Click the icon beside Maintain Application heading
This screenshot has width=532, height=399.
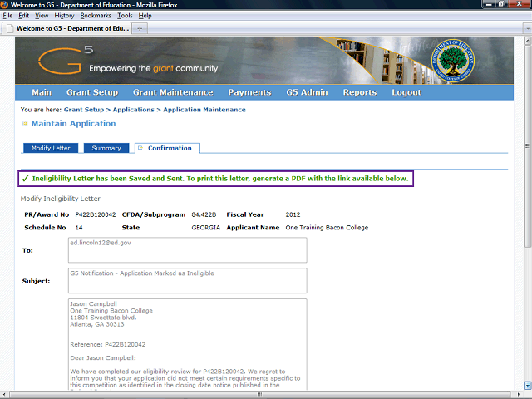[25, 124]
